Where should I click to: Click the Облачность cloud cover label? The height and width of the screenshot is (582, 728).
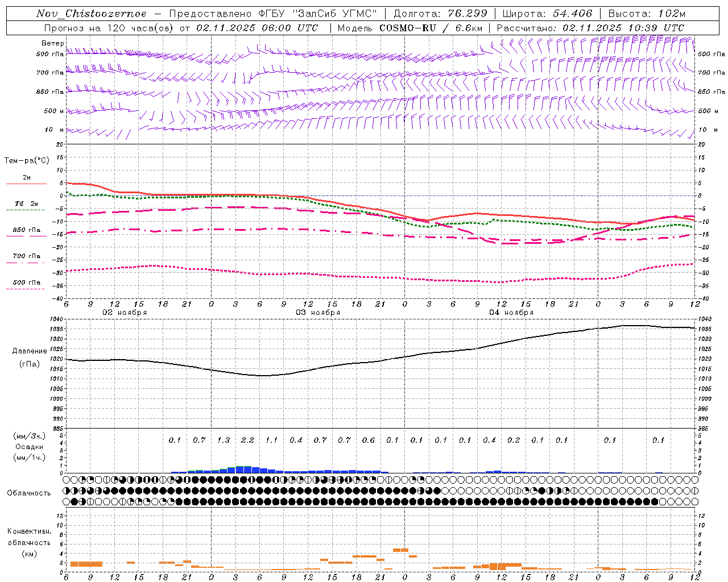pyautogui.click(x=29, y=493)
